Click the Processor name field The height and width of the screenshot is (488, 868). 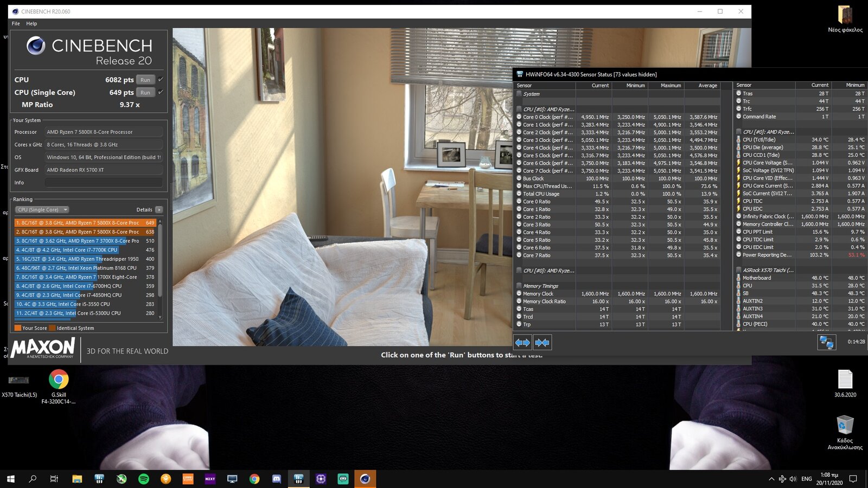104,132
